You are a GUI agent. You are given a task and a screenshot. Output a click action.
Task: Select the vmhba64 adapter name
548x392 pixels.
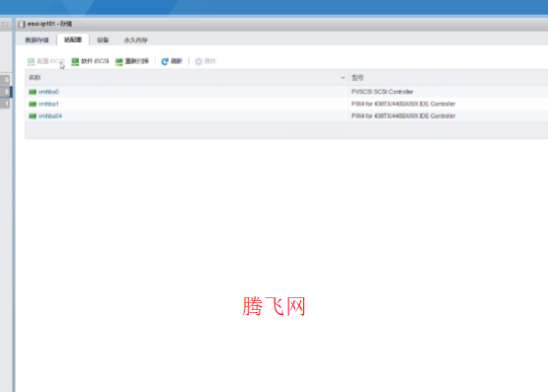(x=50, y=116)
